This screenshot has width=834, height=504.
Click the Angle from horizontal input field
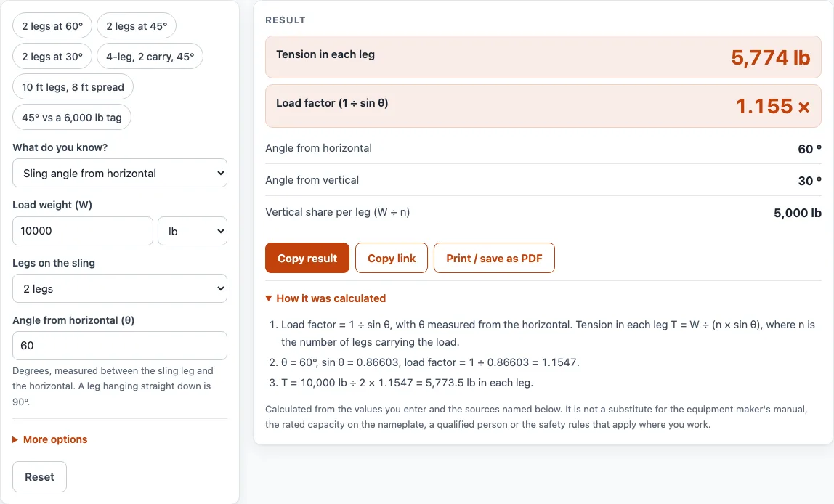coord(120,346)
